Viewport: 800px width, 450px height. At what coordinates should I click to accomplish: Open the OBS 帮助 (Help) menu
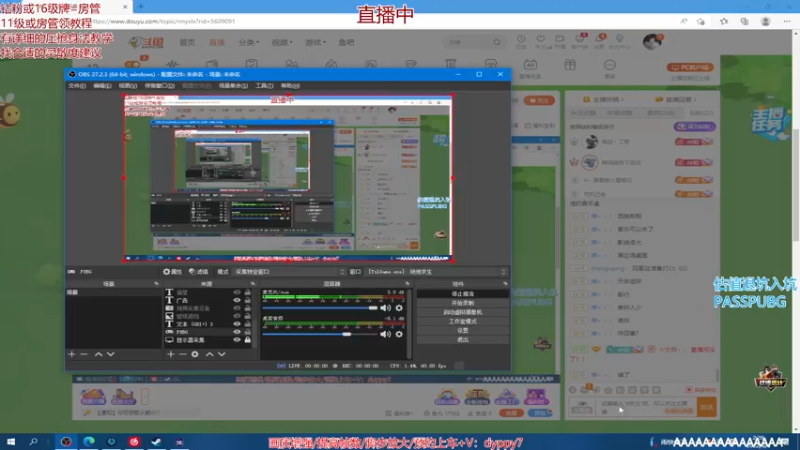290,86
